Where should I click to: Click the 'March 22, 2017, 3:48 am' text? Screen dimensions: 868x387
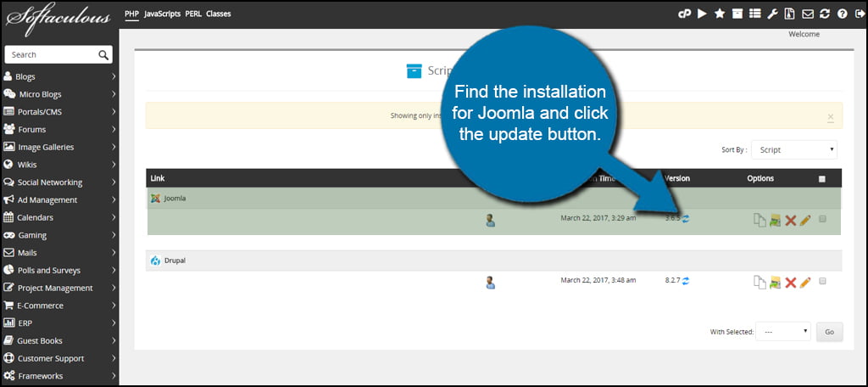[x=598, y=281]
